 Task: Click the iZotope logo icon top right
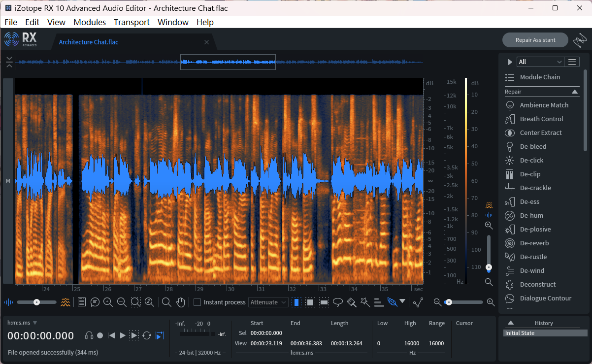(x=580, y=40)
